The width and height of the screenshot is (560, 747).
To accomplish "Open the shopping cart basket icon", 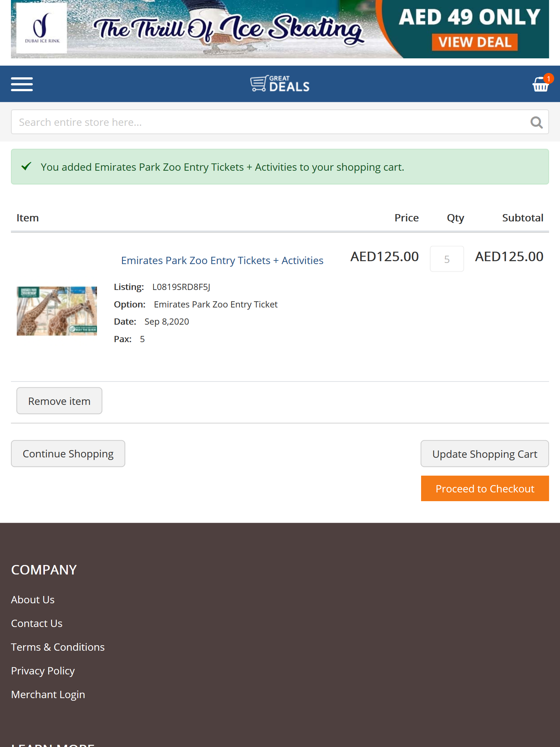I will pos(540,84).
